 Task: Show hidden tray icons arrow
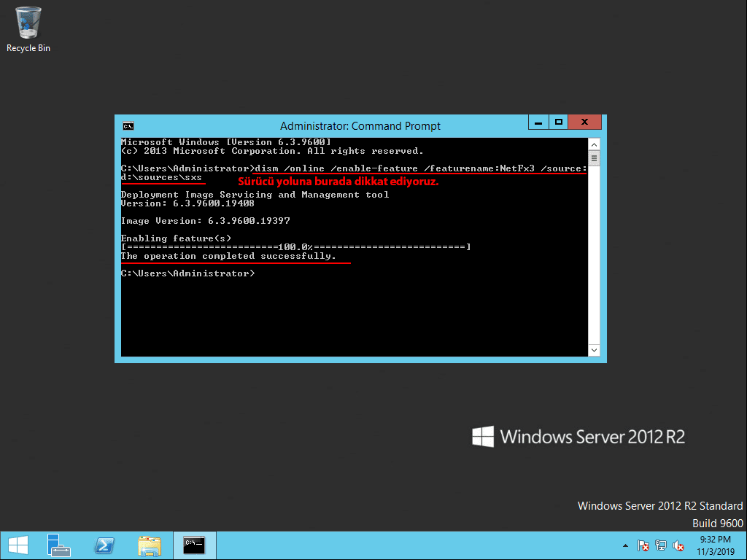(x=625, y=545)
